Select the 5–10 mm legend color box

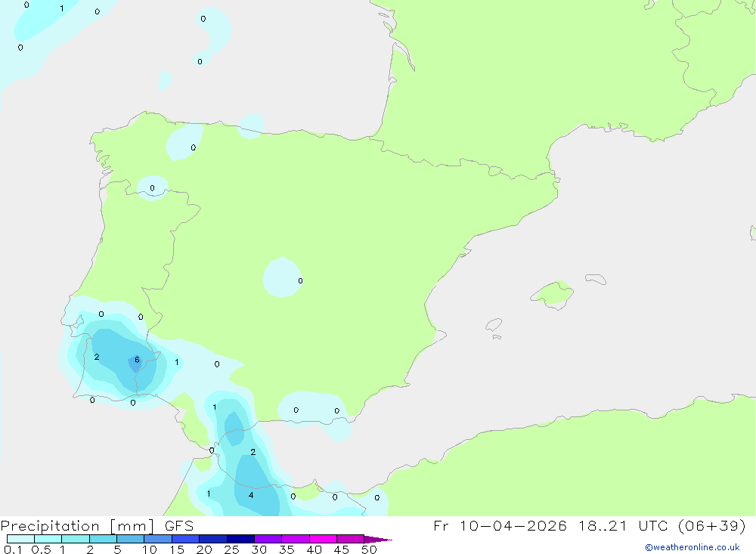point(131,539)
